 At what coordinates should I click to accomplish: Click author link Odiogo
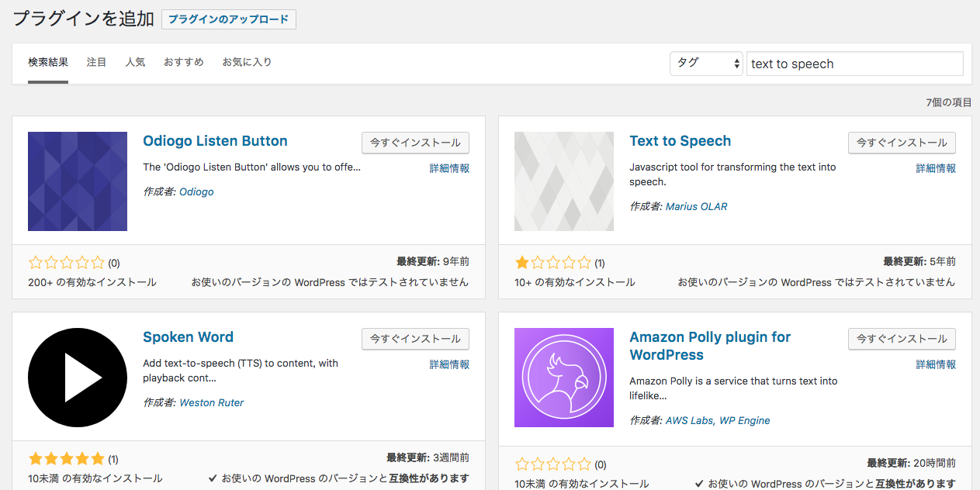pyautogui.click(x=196, y=192)
